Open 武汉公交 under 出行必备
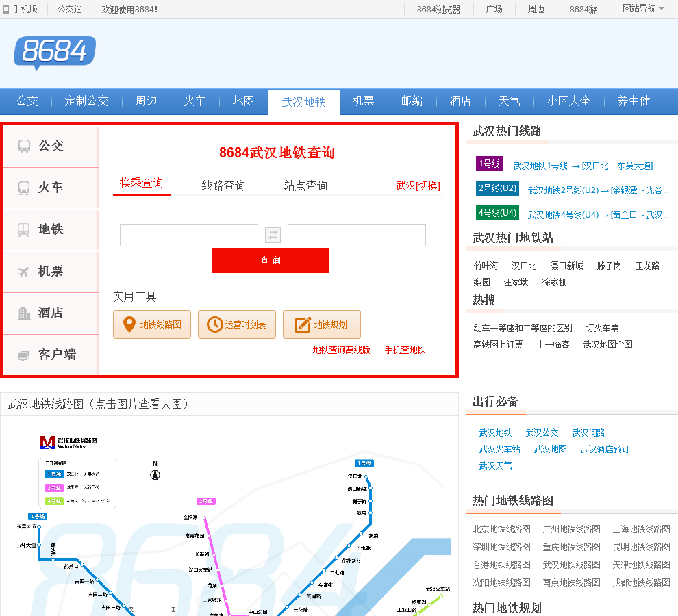The width and height of the screenshot is (678, 616). tap(542, 433)
